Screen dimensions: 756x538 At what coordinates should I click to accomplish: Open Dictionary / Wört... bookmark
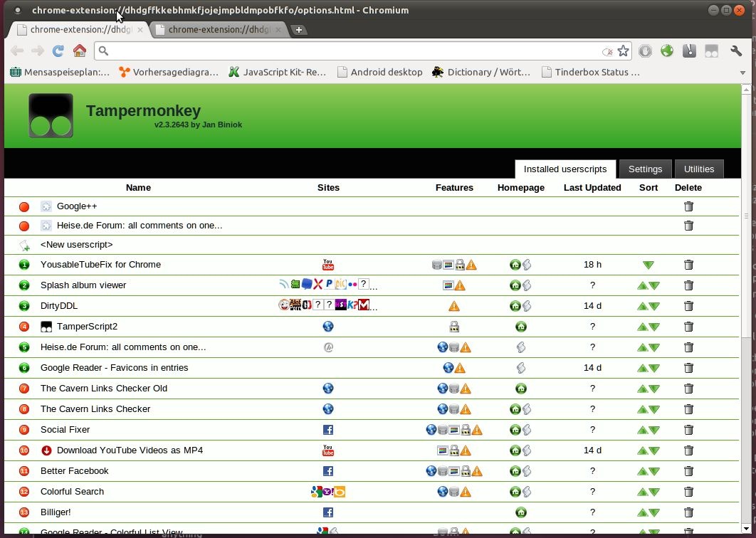[481, 73]
